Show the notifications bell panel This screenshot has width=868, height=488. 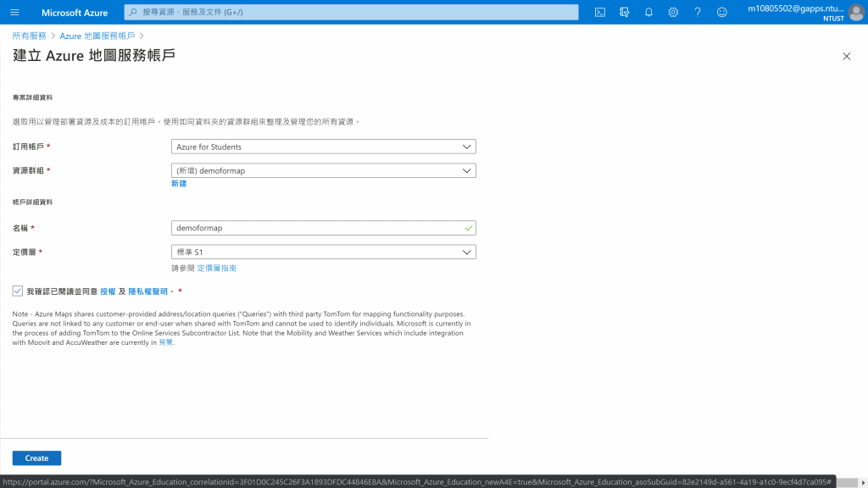(x=648, y=12)
